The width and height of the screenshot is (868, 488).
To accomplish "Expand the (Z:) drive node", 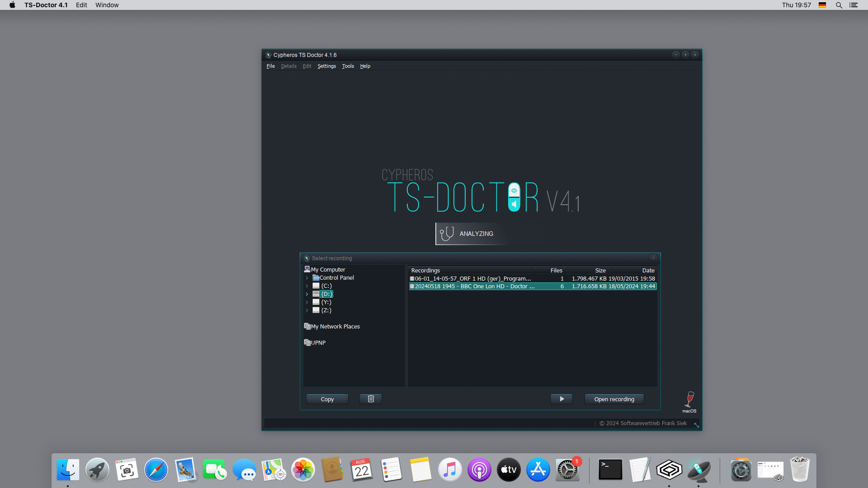I will 307,310.
